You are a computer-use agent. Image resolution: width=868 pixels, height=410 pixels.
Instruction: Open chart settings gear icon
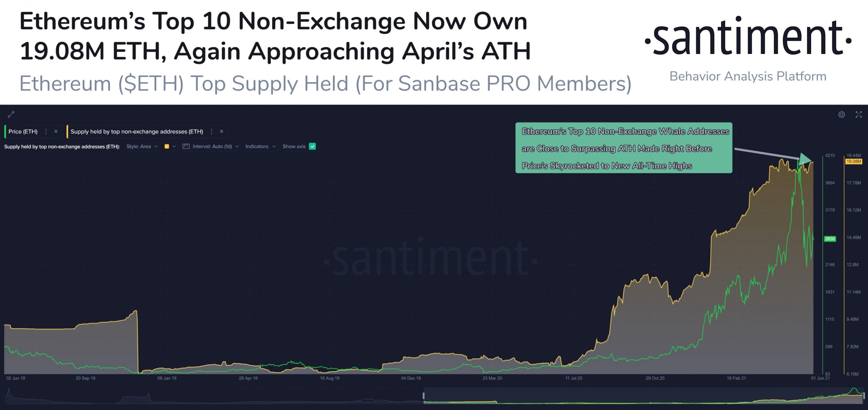842,115
